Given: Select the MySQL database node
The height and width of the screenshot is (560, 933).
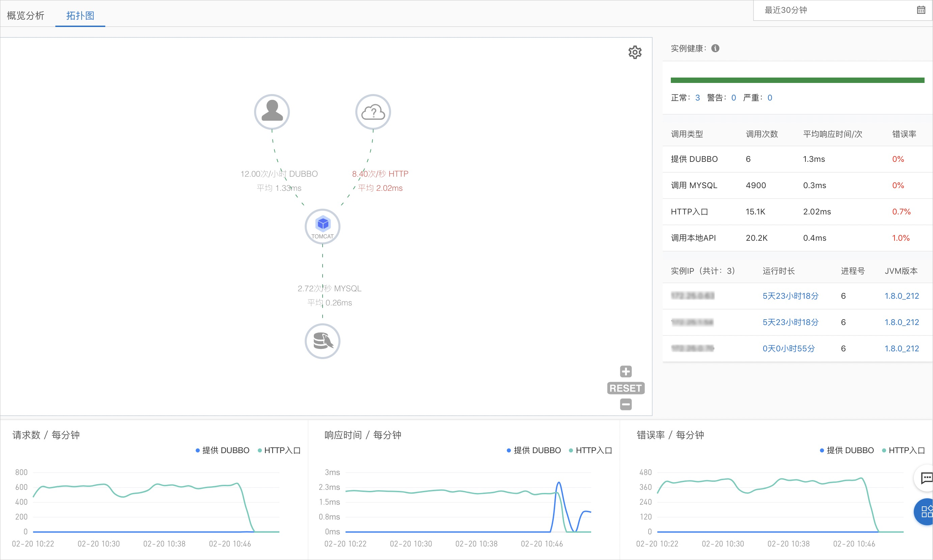Looking at the screenshot, I should click(323, 341).
